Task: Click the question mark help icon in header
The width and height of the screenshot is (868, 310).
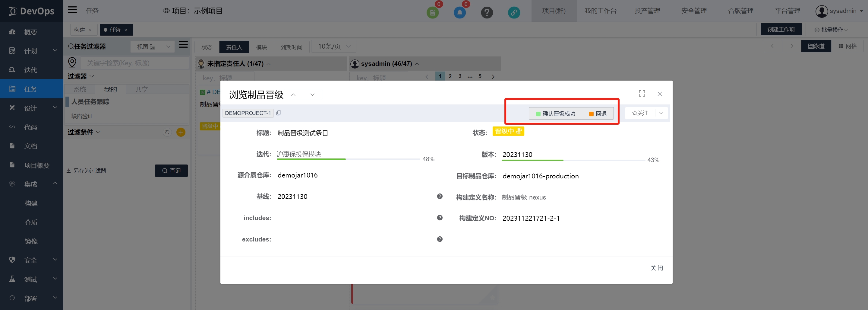Action: [487, 13]
